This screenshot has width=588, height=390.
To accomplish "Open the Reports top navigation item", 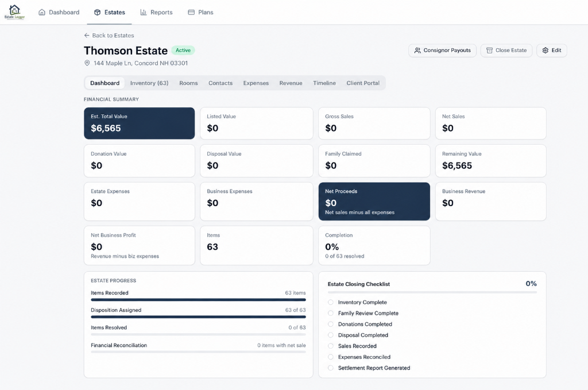I will pyautogui.click(x=156, y=13).
